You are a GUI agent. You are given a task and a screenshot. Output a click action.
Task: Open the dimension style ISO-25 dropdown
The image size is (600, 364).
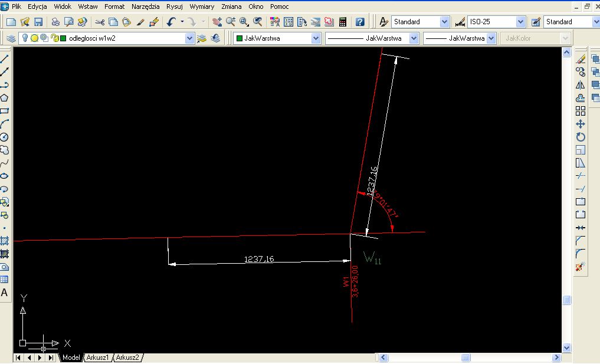pos(520,22)
